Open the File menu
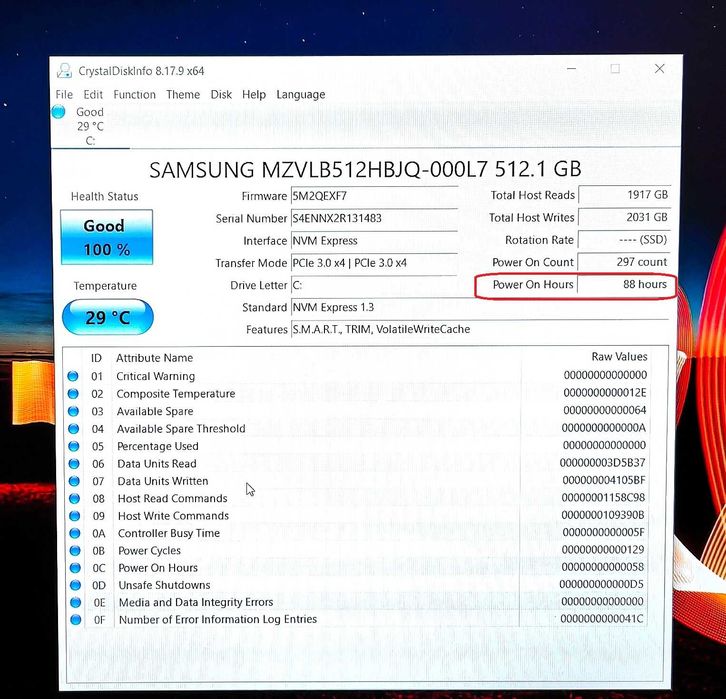 tap(64, 94)
